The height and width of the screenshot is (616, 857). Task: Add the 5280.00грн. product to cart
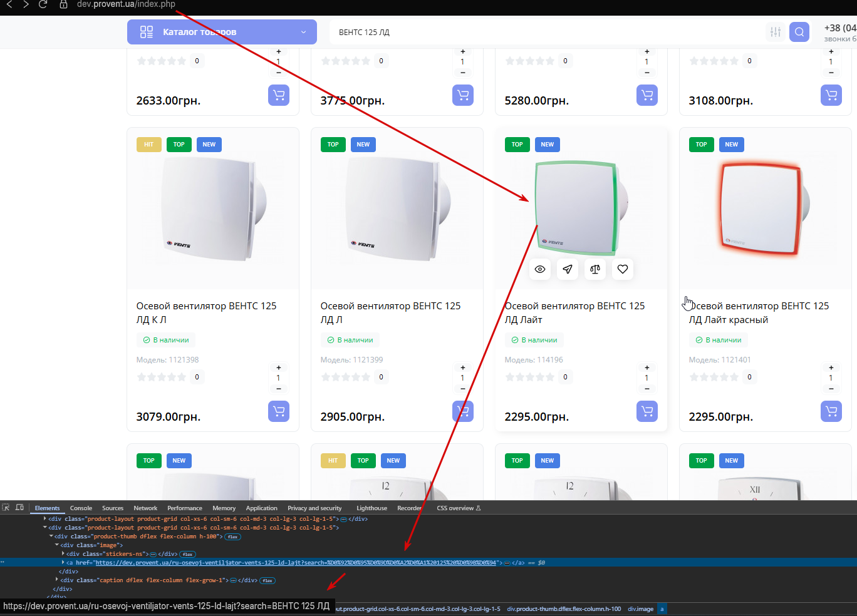[x=647, y=95]
